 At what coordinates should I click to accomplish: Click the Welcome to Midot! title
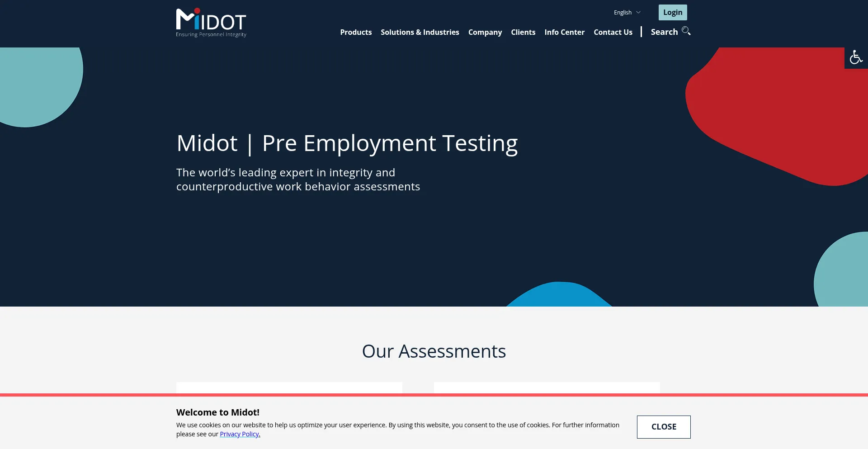pos(217,412)
